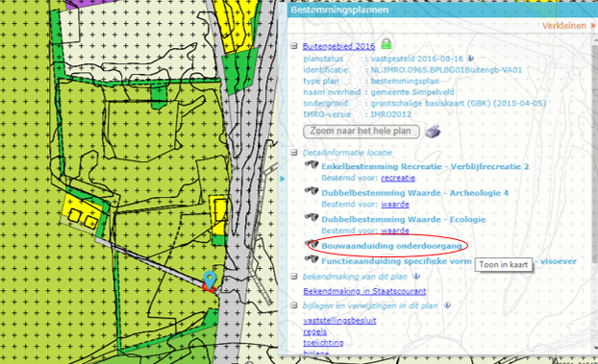Click the green padlock icon beside Buitengebied 2016

click(x=386, y=43)
